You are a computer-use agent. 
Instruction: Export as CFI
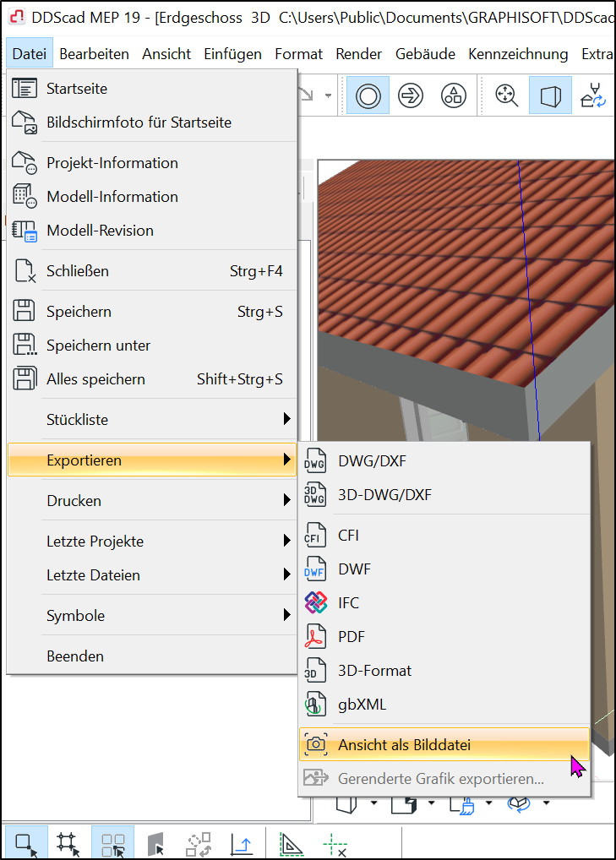tap(444, 536)
